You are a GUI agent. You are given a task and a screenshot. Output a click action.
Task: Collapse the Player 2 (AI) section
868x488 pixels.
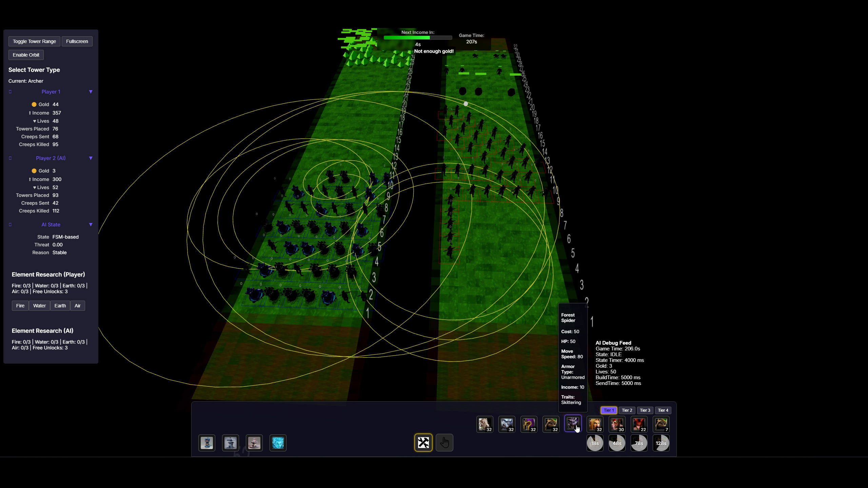tap(91, 158)
